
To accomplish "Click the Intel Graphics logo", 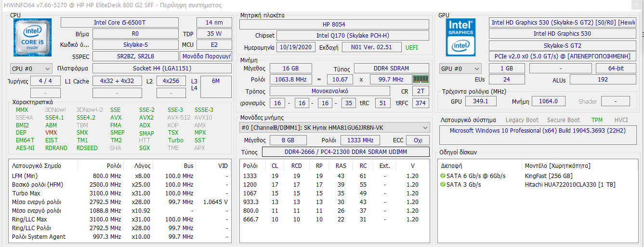I will click(461, 37).
